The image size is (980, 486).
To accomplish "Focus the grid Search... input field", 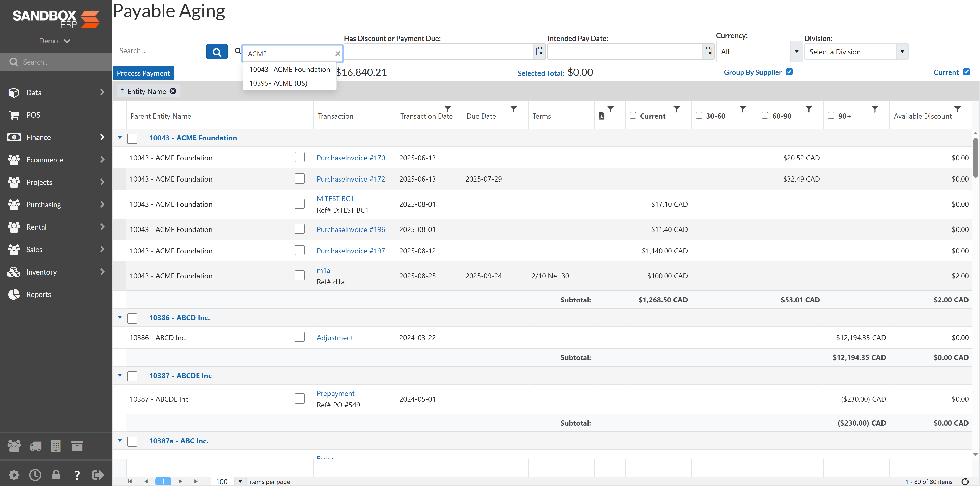I will [x=159, y=50].
